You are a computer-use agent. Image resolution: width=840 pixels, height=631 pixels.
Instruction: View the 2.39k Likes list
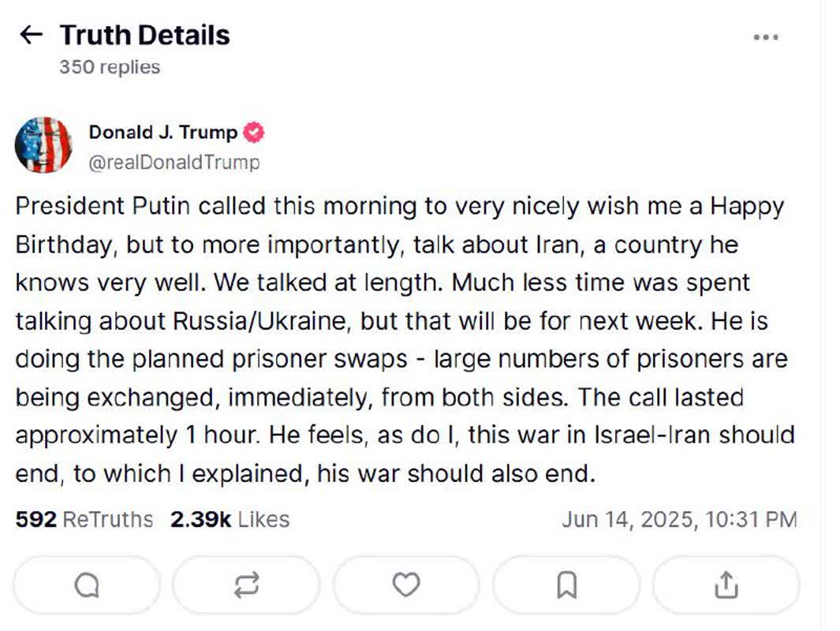click(x=230, y=520)
